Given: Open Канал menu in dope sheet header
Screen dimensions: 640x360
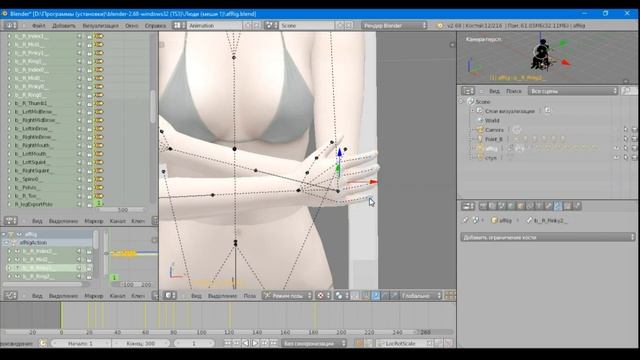Looking at the screenshot, I should click(x=118, y=221).
